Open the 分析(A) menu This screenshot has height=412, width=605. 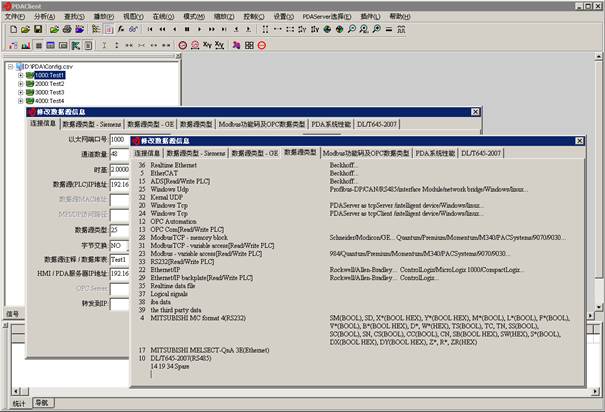pyautogui.click(x=45, y=16)
